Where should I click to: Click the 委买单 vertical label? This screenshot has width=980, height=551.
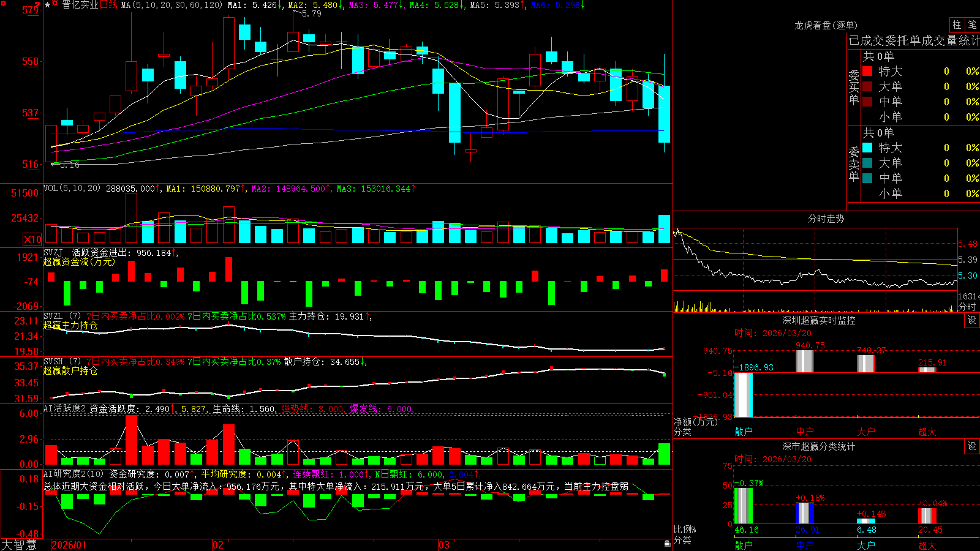pos(854,87)
